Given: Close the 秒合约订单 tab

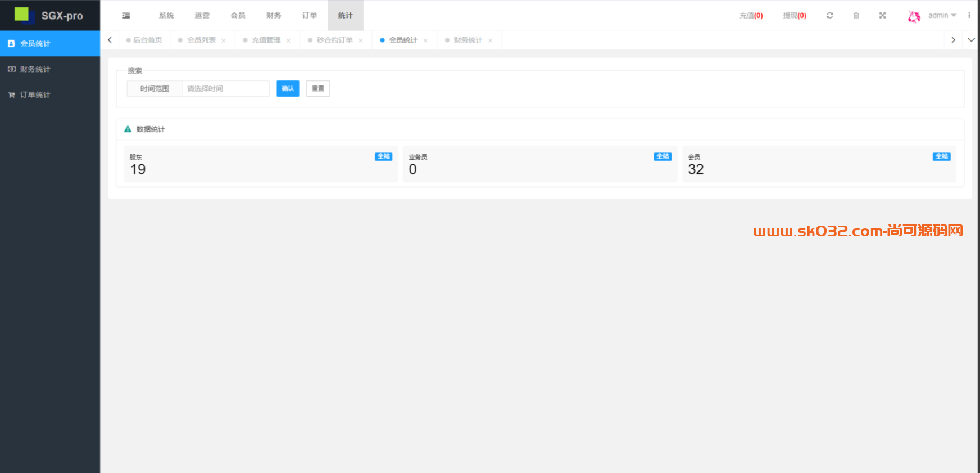Looking at the screenshot, I should click(x=361, y=40).
